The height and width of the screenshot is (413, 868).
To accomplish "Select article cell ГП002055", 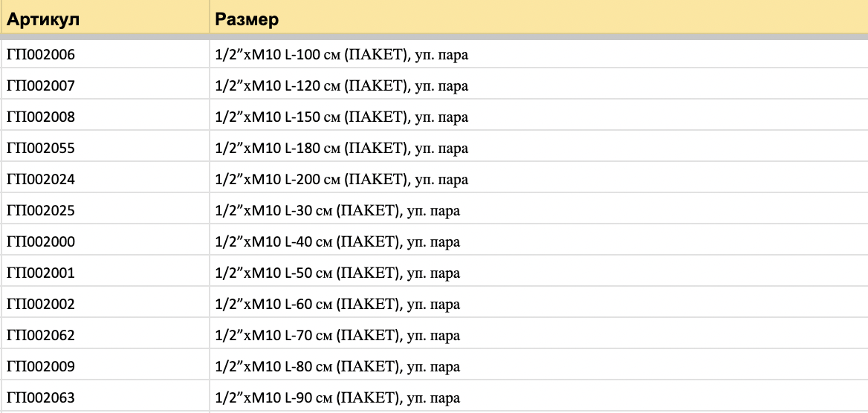I will (x=41, y=148).
